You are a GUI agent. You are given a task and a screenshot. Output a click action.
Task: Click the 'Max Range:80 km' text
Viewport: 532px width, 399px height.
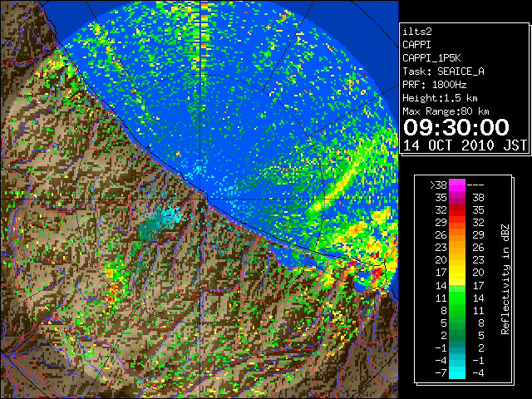446,111
